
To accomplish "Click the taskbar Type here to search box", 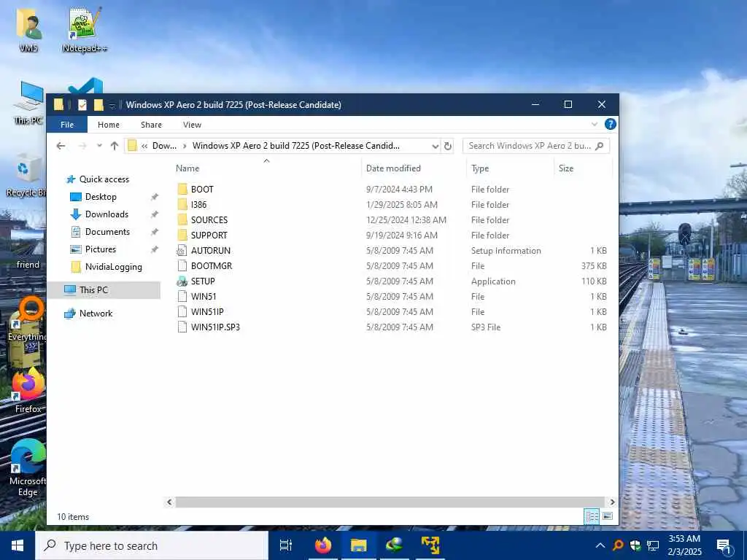I will click(x=152, y=545).
